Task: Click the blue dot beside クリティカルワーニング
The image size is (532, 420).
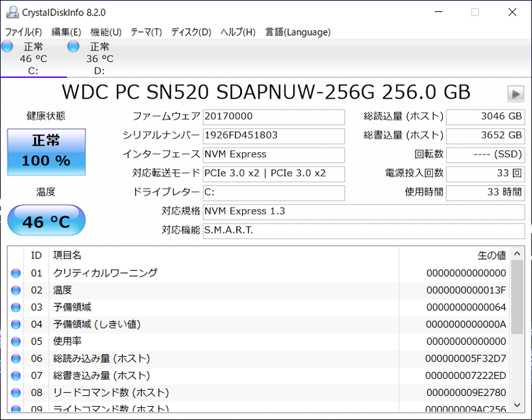Action: click(15, 273)
